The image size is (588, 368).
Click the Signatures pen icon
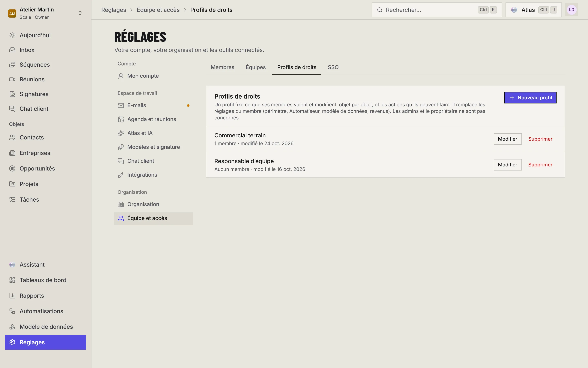12,94
